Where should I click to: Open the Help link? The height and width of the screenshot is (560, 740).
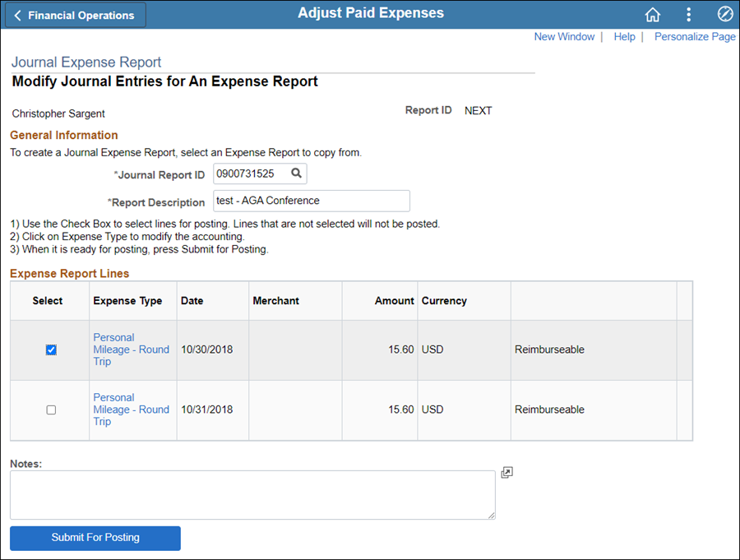(624, 37)
